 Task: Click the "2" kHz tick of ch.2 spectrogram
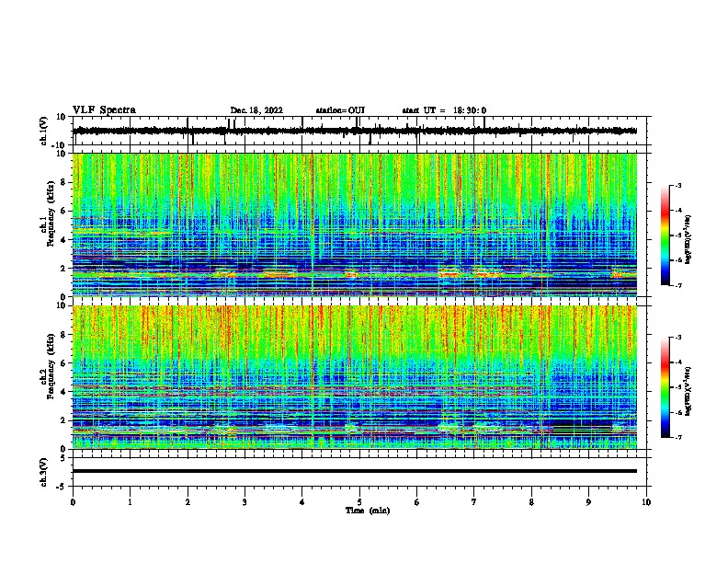[64, 420]
